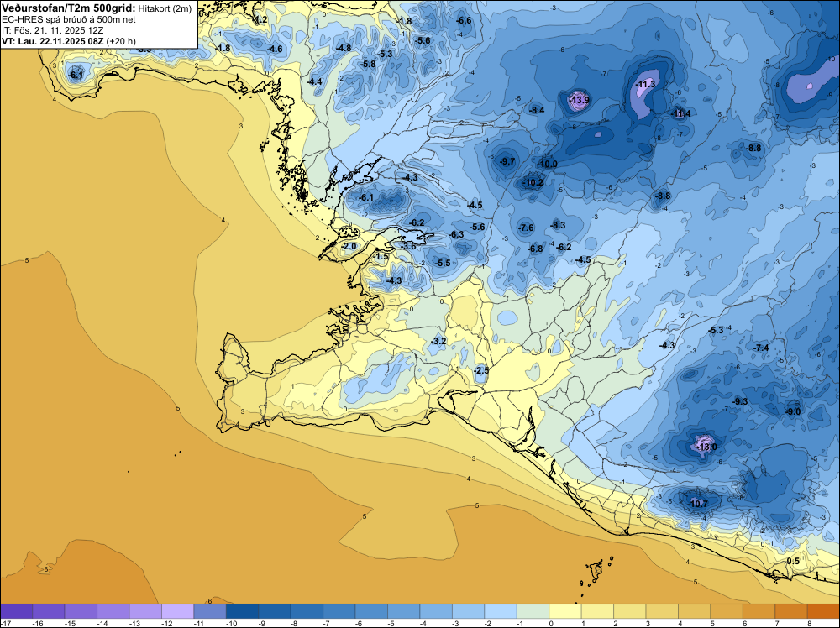Image resolution: width=840 pixels, height=628 pixels.
Task: Click the -9.7 temperature label
Action: 507,161
